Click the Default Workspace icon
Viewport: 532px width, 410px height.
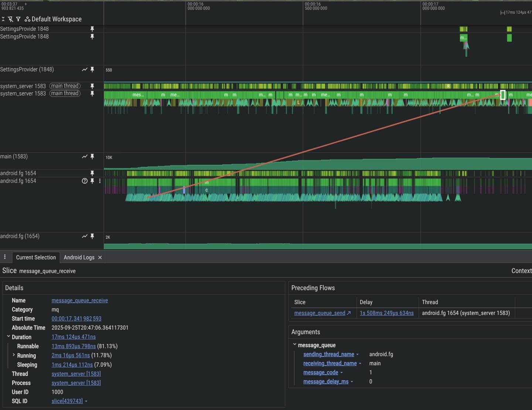coord(27,19)
